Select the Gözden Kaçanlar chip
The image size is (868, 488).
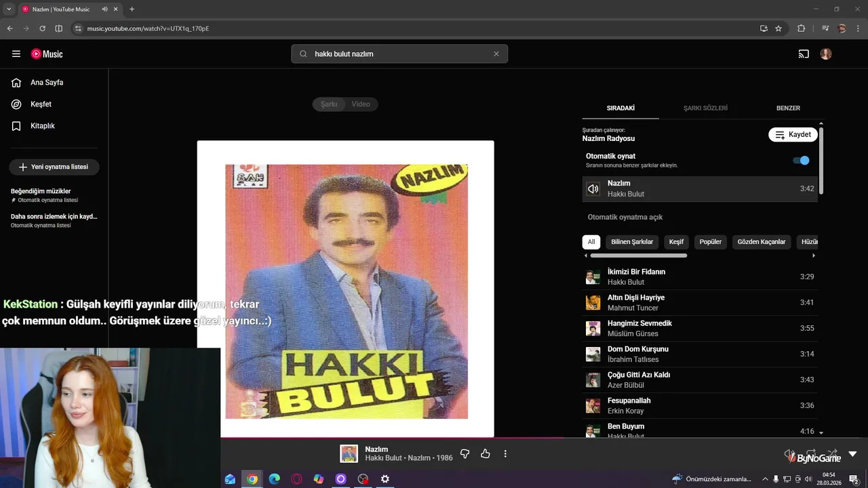point(762,242)
